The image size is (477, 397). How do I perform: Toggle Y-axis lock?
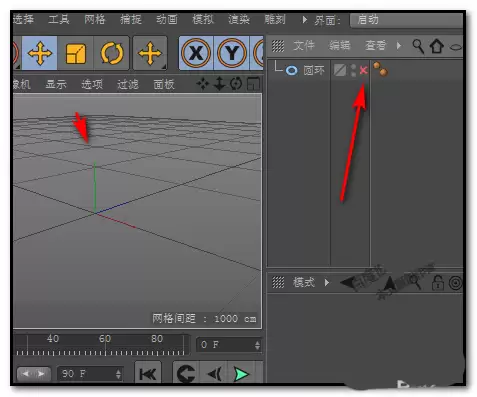coord(232,53)
